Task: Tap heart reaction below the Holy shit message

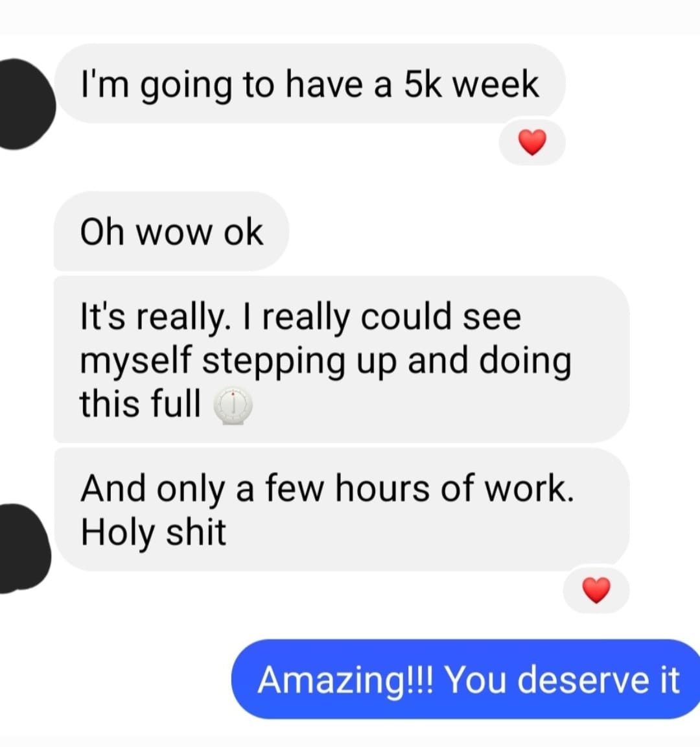Action: [596, 590]
